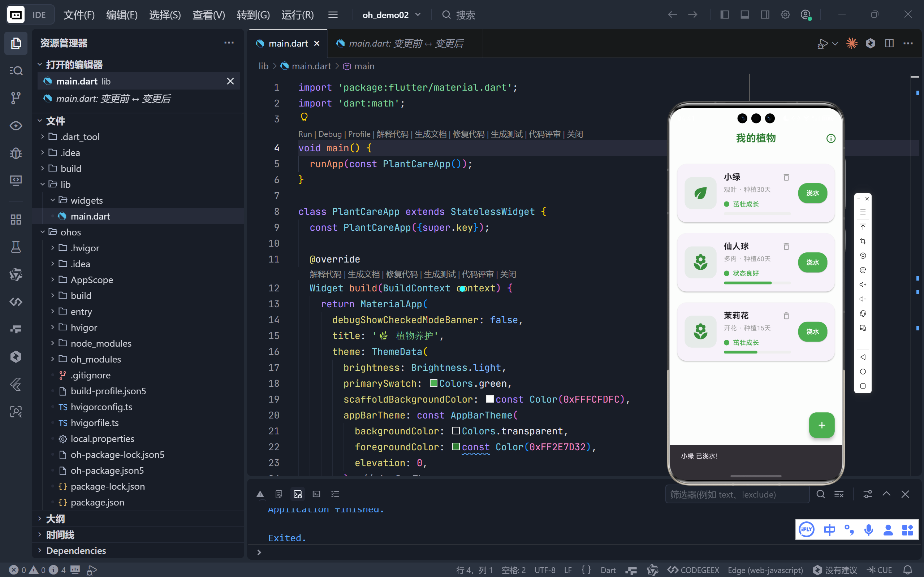Click the Debug code lens link
This screenshot has width=924, height=577.
coord(330,134)
